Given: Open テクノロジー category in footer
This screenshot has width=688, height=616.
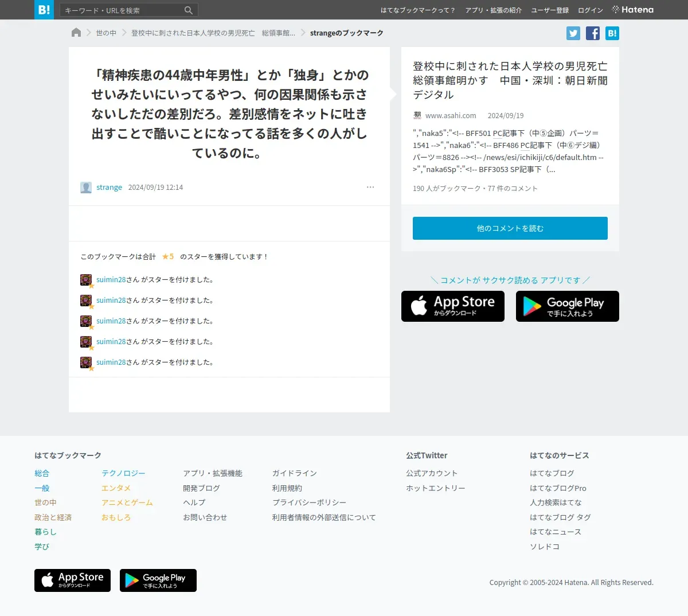Looking at the screenshot, I should [123, 473].
